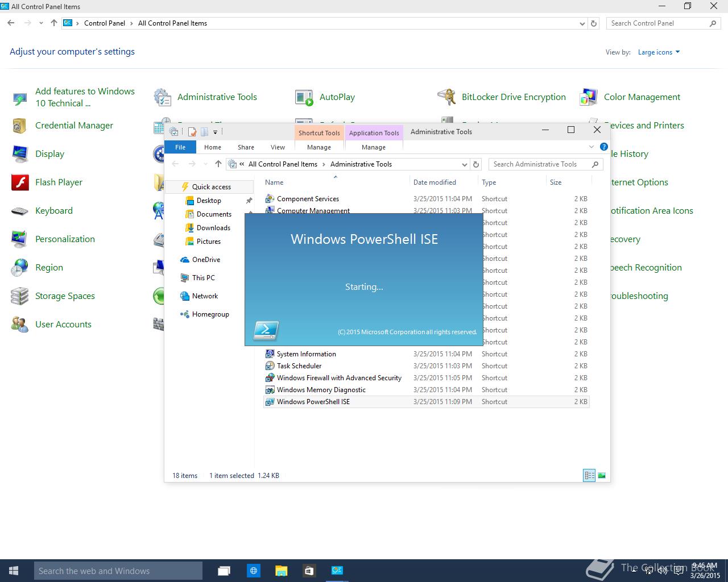Open Flash Player icon
Screen dimensions: 728x582
pos(20,182)
